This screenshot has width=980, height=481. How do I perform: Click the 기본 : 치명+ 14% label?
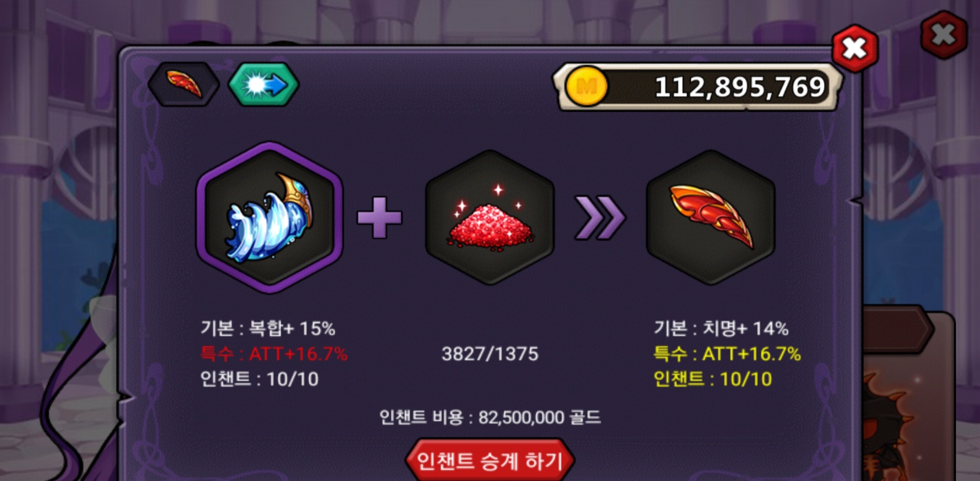(x=721, y=328)
